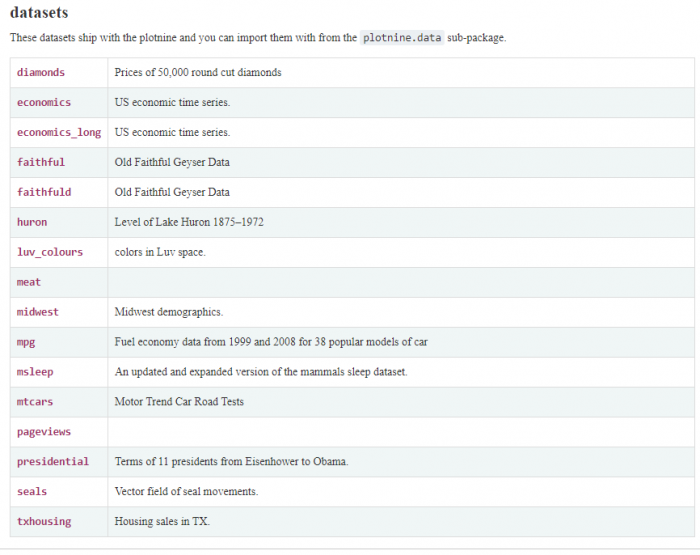
Task: Select the faithful dataset link
Action: (41, 162)
